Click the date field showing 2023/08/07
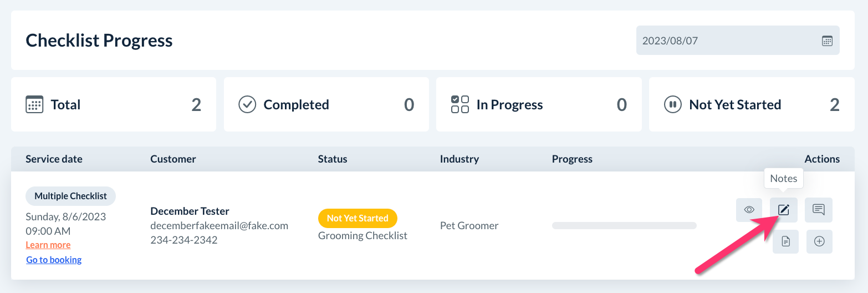Viewport: 868px width, 293px height. tap(726, 41)
